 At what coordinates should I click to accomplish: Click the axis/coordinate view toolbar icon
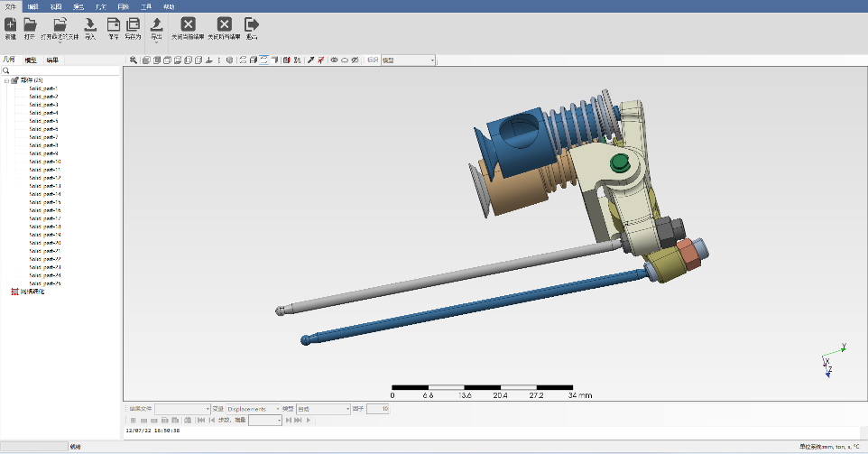[209, 60]
